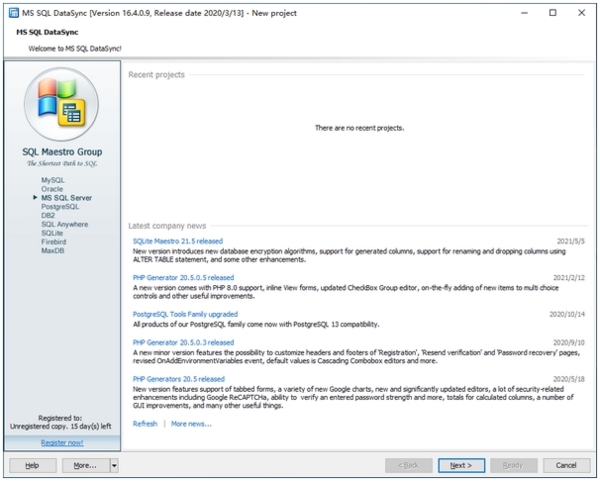Screen dimensions: 600x481
Task: Open PHP Generators 20.5 released news
Action: pos(179,379)
